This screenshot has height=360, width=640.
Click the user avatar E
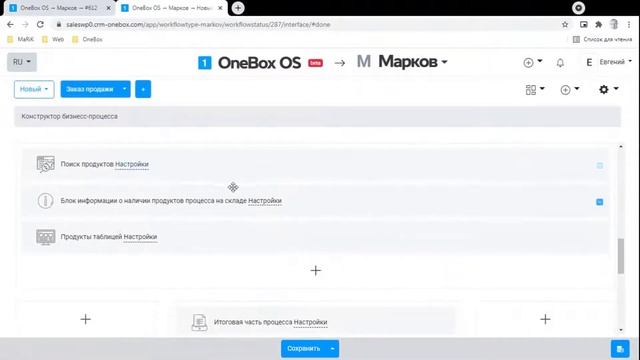tap(589, 62)
